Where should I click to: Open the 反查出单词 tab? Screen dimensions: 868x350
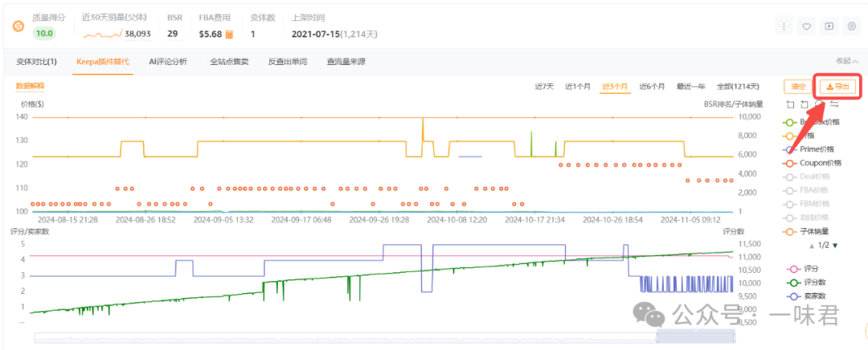tap(287, 62)
